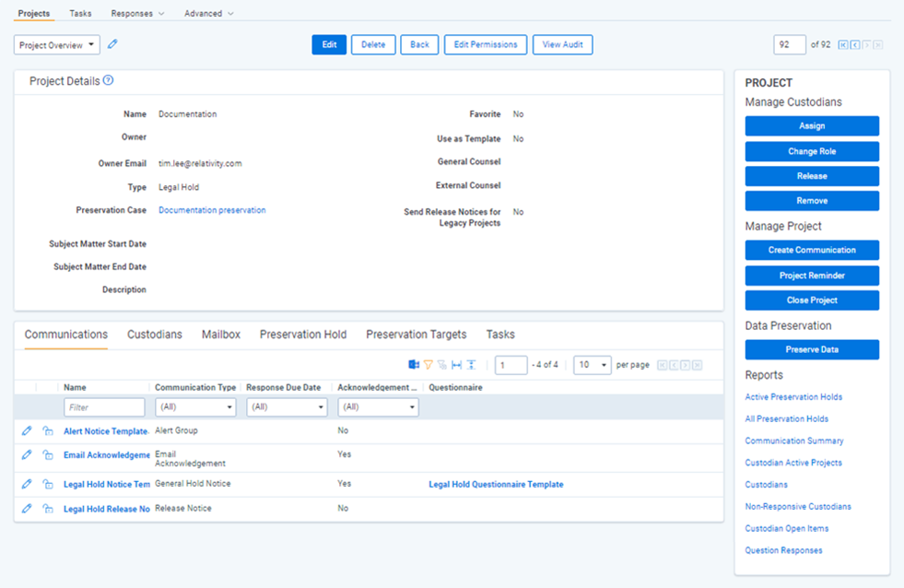Click lock icon on Legal Hold Notice row
The height and width of the screenshot is (588, 904).
tap(48, 484)
